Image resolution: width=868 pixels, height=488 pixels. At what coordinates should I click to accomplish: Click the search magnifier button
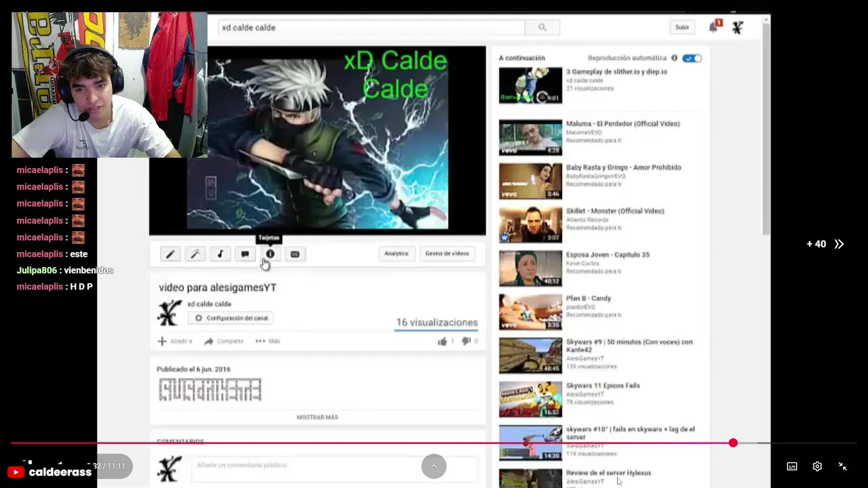[x=542, y=28]
